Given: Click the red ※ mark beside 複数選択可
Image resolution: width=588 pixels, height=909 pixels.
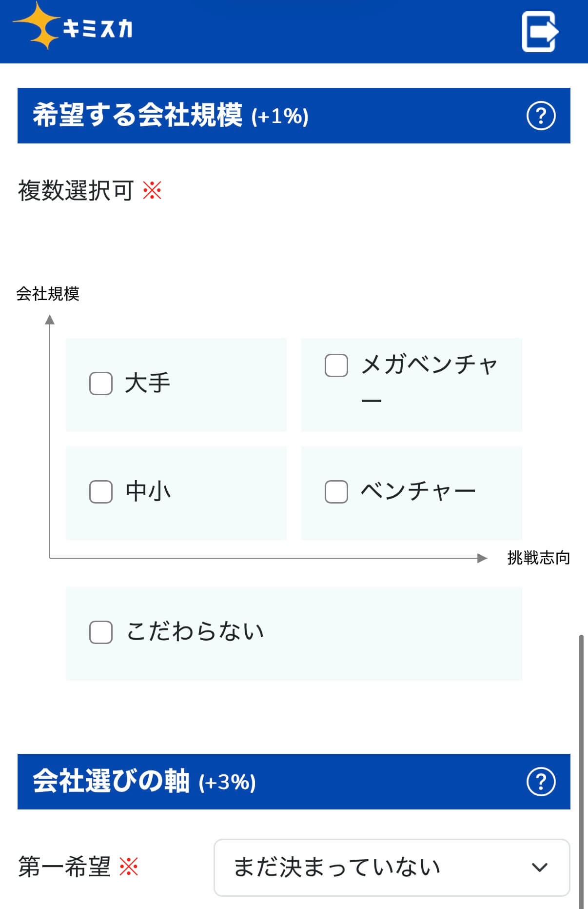Looking at the screenshot, I should pos(152,190).
